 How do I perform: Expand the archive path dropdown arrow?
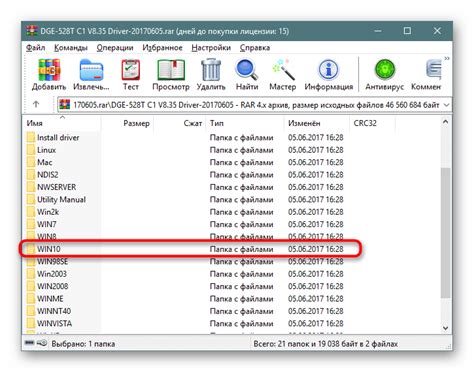coord(447,105)
